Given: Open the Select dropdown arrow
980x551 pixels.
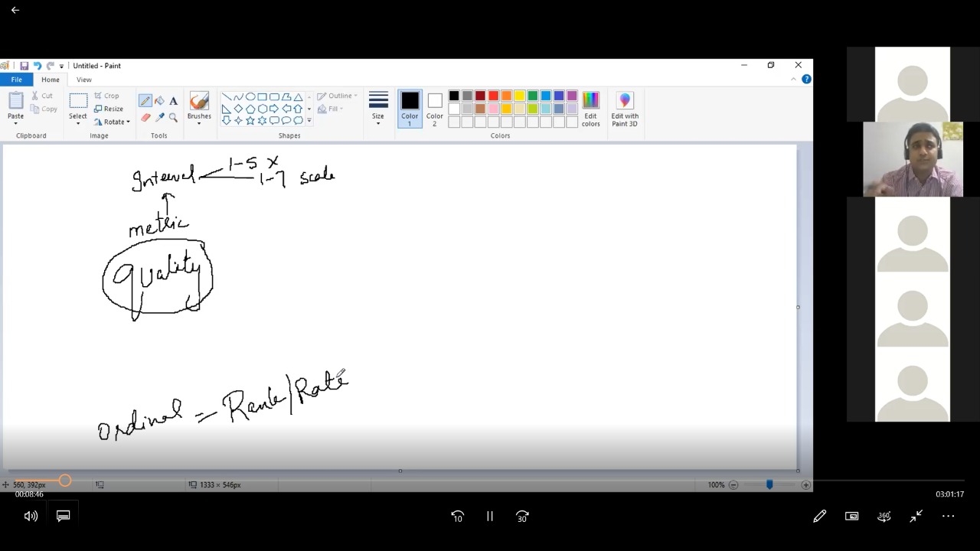Looking at the screenshot, I should click(x=78, y=124).
